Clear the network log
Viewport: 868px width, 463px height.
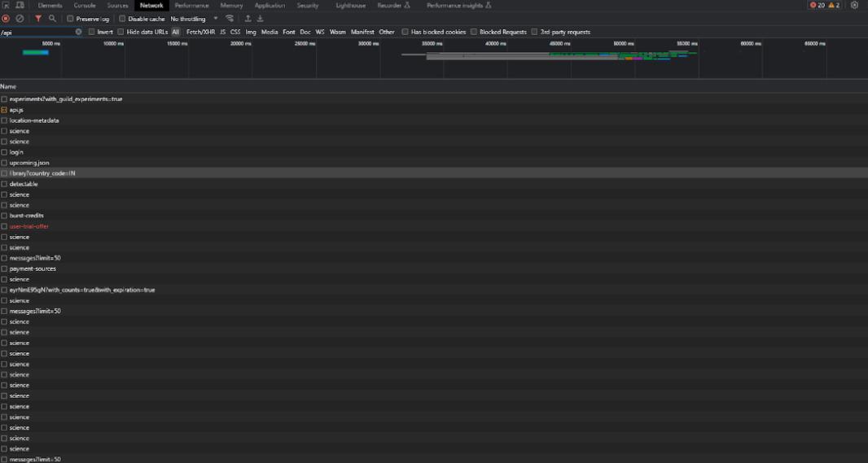pyautogui.click(x=20, y=19)
